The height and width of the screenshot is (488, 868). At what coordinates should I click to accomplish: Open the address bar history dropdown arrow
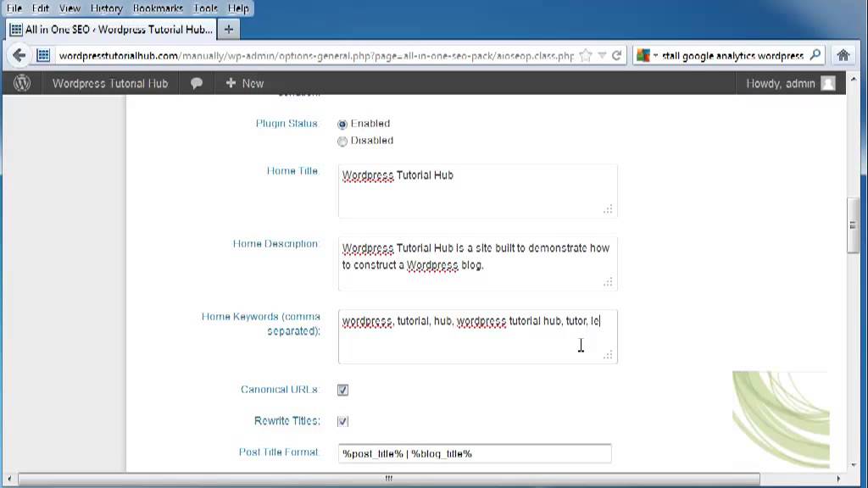click(x=602, y=55)
